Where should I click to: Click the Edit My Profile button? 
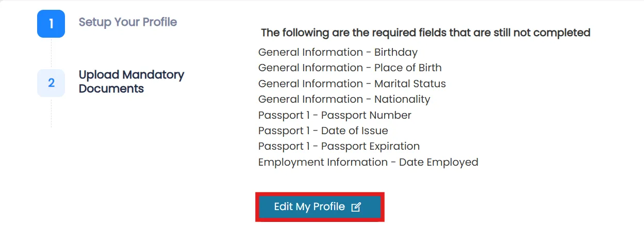coord(320,207)
